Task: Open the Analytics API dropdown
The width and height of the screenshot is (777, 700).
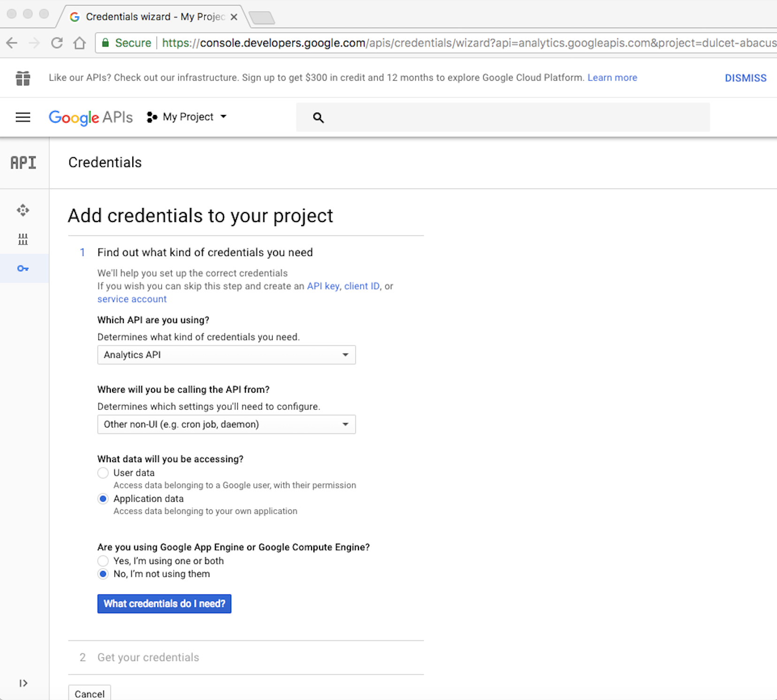Action: (226, 355)
